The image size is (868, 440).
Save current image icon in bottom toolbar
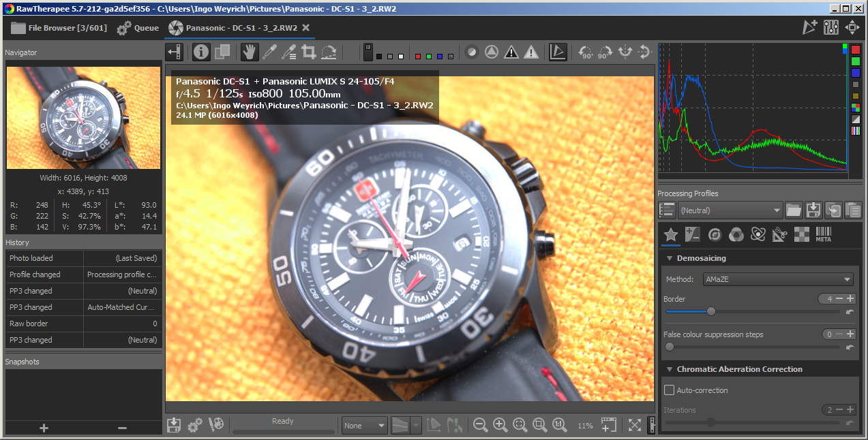[x=175, y=425]
